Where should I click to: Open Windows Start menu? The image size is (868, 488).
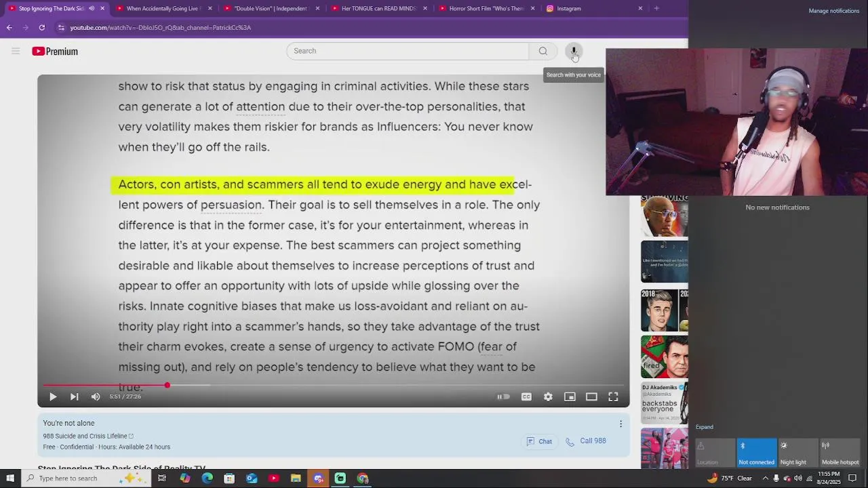tap(10, 479)
